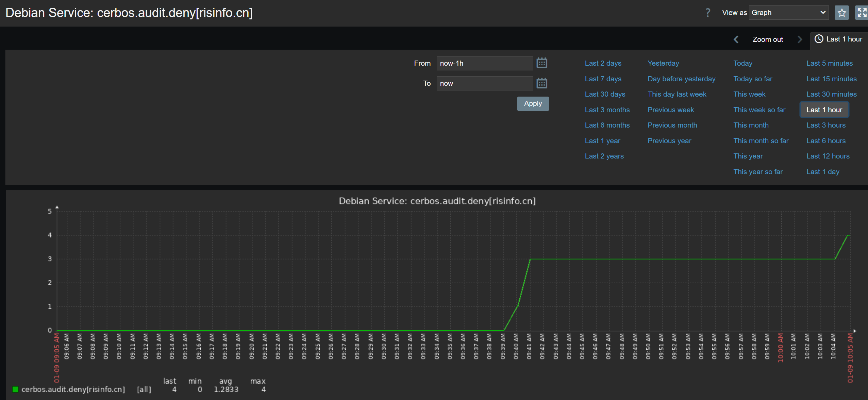Open calendar picker for To field

pos(542,83)
